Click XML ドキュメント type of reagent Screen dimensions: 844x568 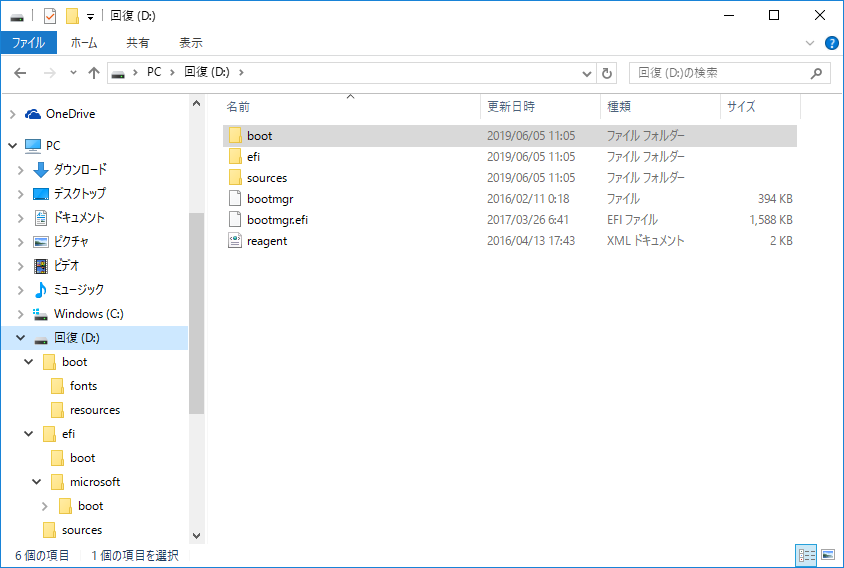pos(645,241)
